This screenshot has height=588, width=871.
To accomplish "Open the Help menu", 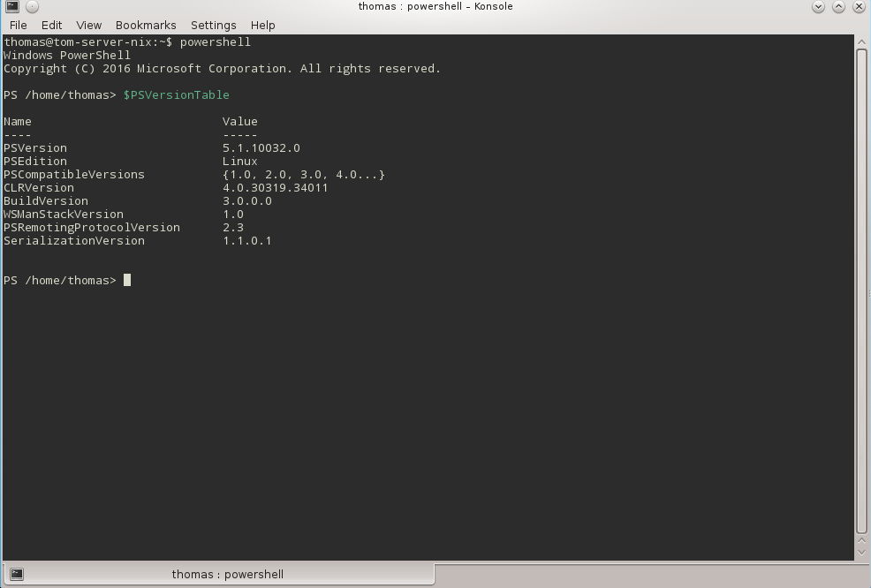I will pos(262,25).
